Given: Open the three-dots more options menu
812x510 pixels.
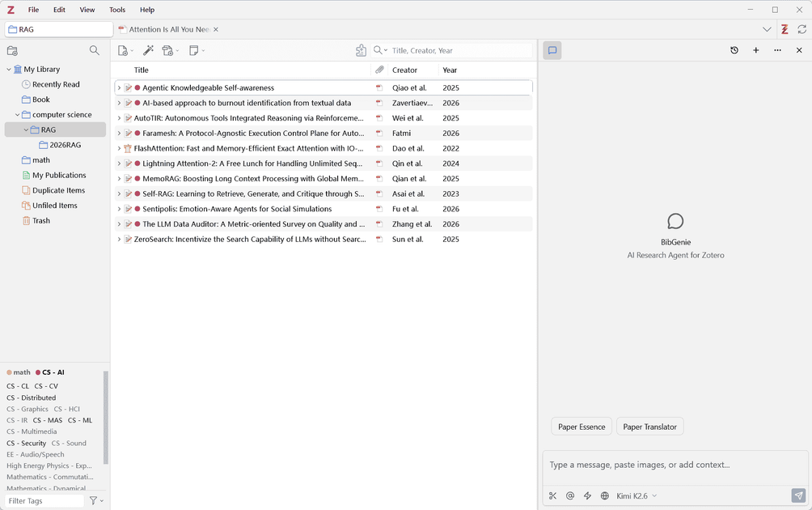Looking at the screenshot, I should 778,50.
